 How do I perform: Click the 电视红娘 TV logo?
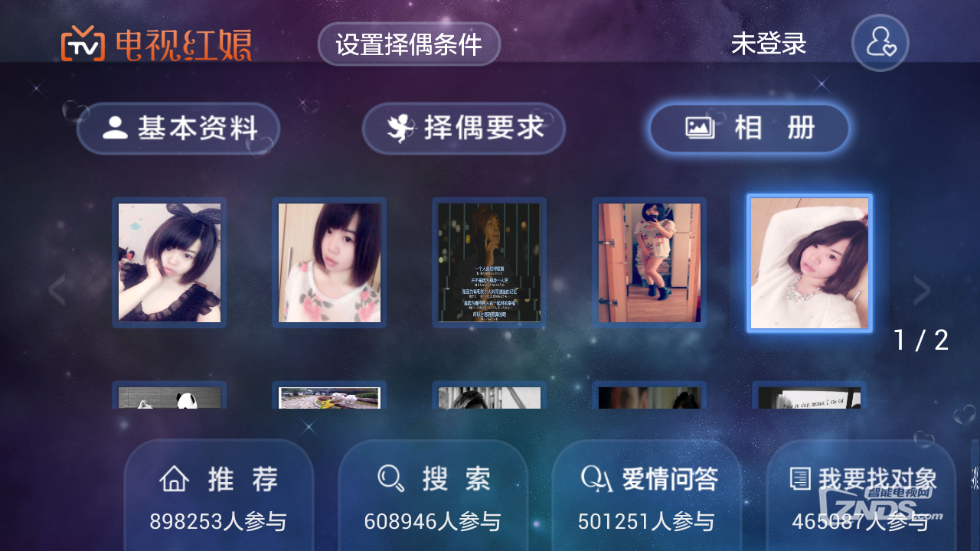tap(157, 45)
